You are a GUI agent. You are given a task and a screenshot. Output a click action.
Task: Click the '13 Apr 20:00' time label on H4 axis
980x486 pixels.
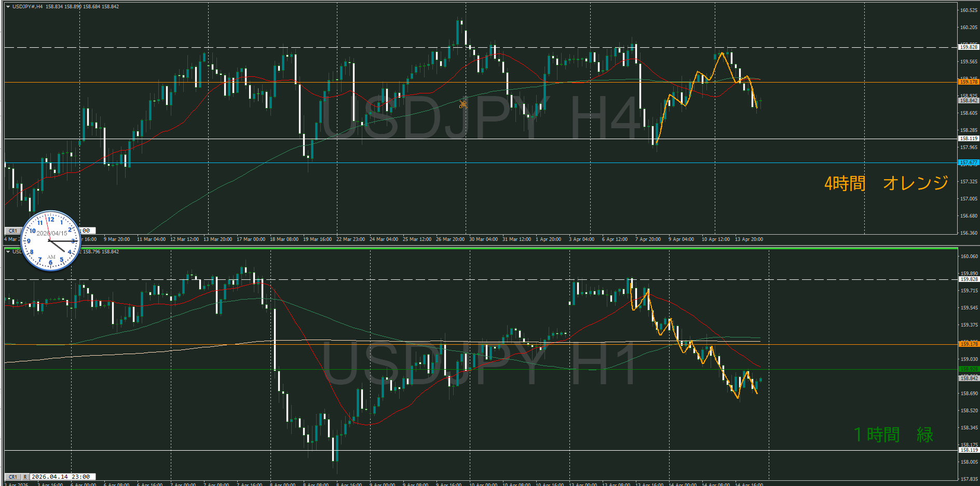(748, 239)
